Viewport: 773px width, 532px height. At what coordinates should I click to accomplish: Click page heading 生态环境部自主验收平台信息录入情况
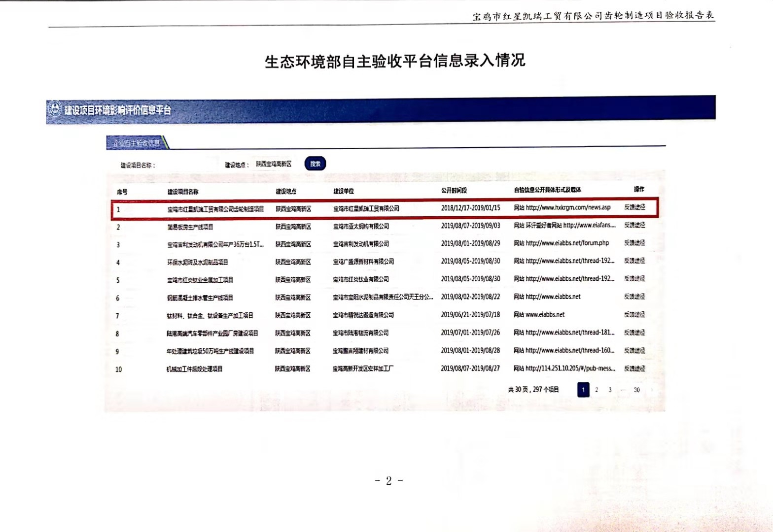(x=395, y=61)
